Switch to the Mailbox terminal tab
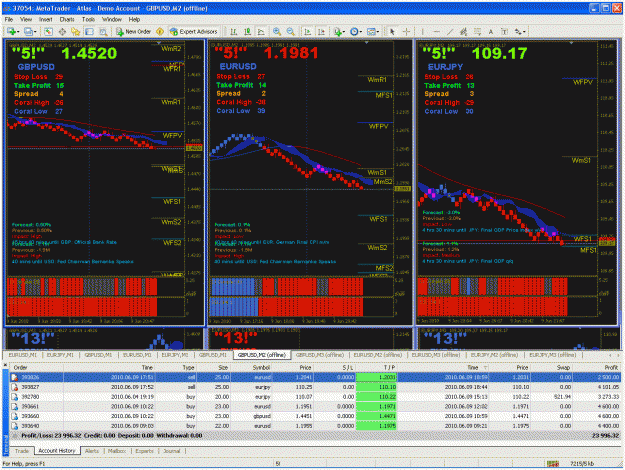This screenshot has width=625, height=470. click(x=117, y=451)
